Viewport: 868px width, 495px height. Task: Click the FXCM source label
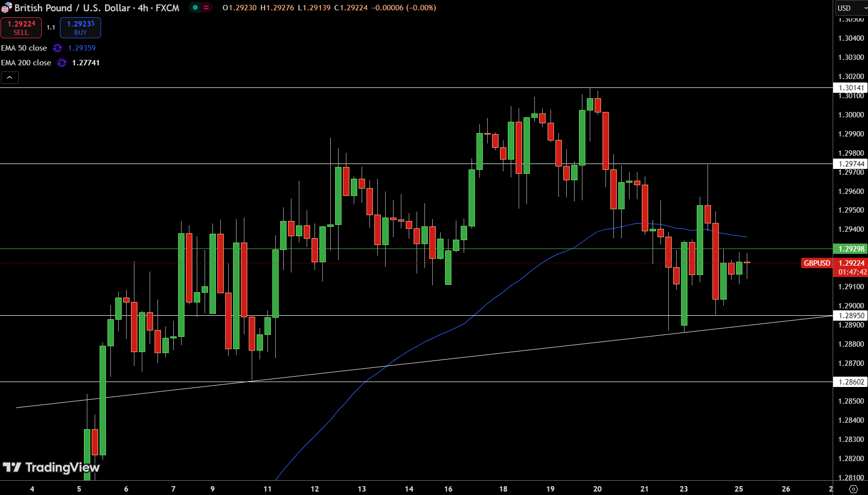(x=167, y=8)
